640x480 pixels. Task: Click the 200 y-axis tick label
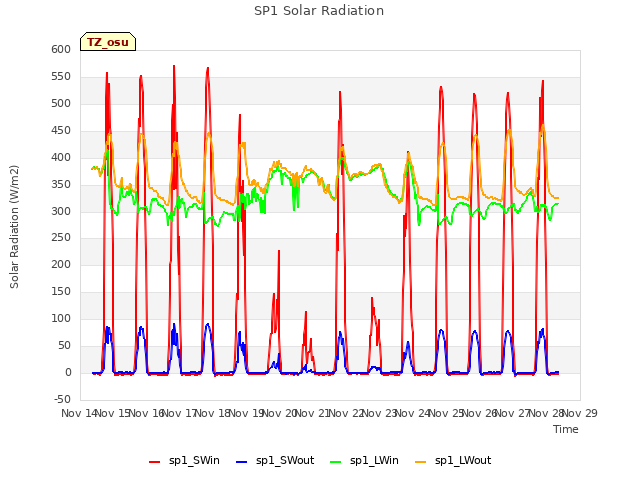click(61, 264)
